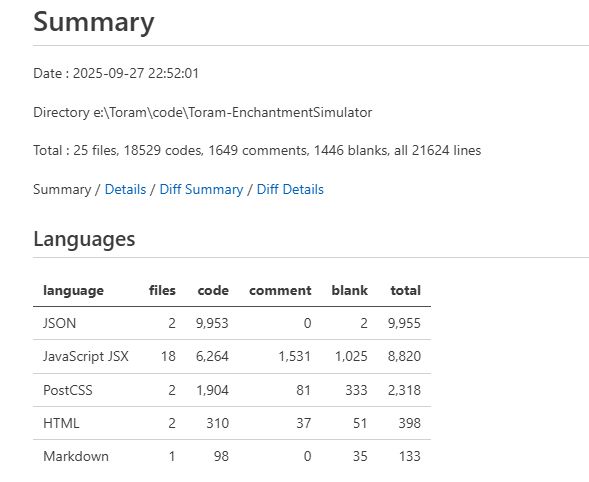The width and height of the screenshot is (589, 482).
Task: Open the Diff Details link
Action: [290, 189]
